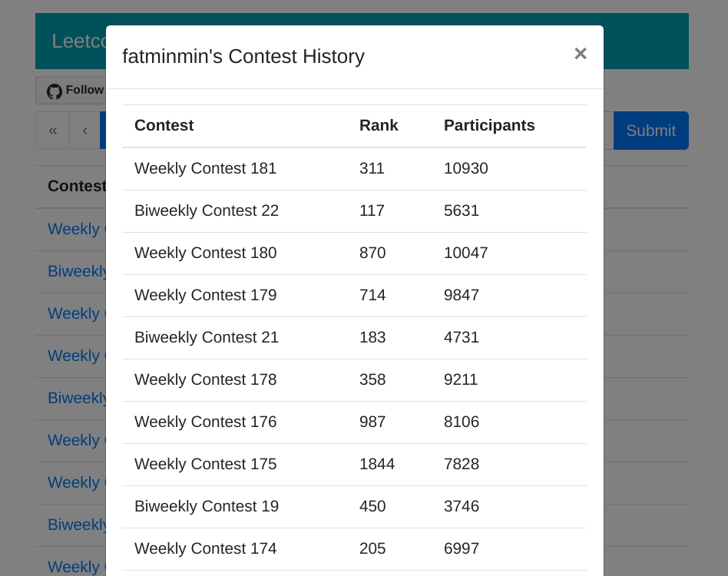
Task: Select the Contest column header in dialog
Action: [x=164, y=125]
